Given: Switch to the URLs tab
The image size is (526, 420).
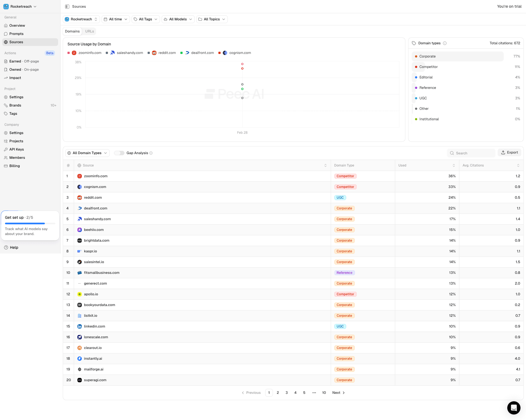Looking at the screenshot, I should pos(89,31).
